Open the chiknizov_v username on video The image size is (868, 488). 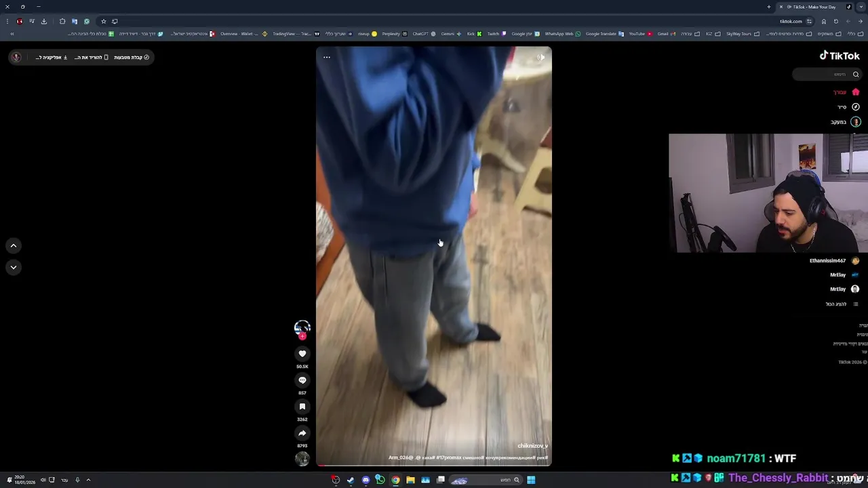click(x=532, y=446)
